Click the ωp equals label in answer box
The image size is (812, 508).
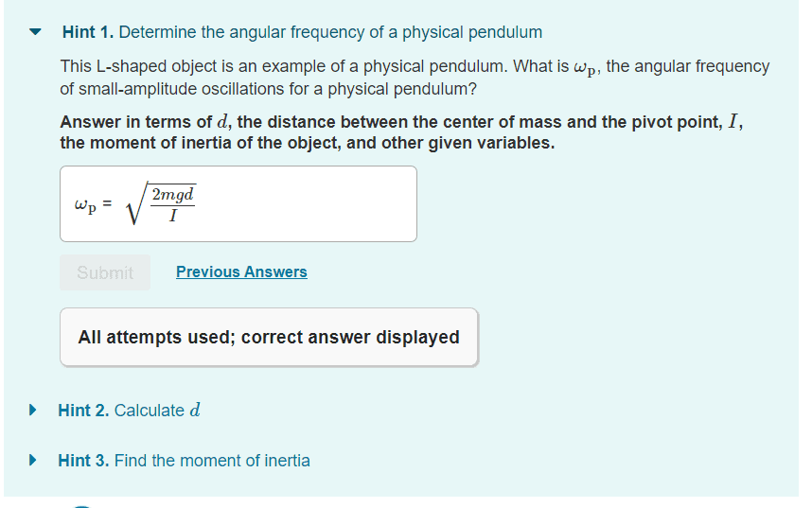point(93,204)
